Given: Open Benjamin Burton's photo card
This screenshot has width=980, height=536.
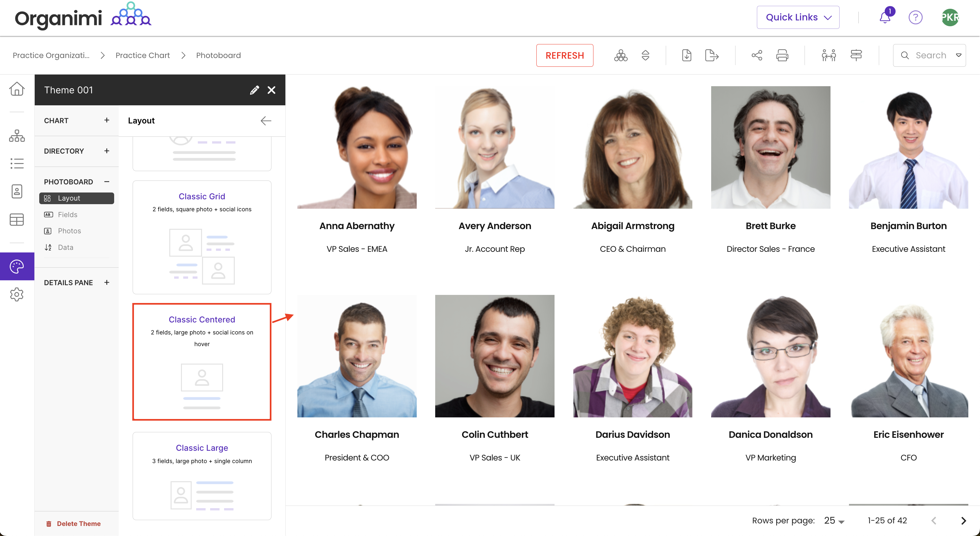Looking at the screenshot, I should [908, 147].
